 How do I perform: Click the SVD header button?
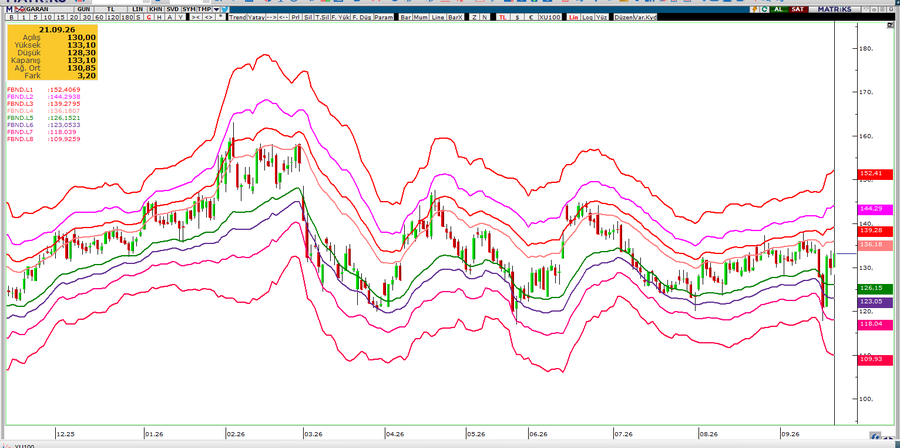click(172, 9)
